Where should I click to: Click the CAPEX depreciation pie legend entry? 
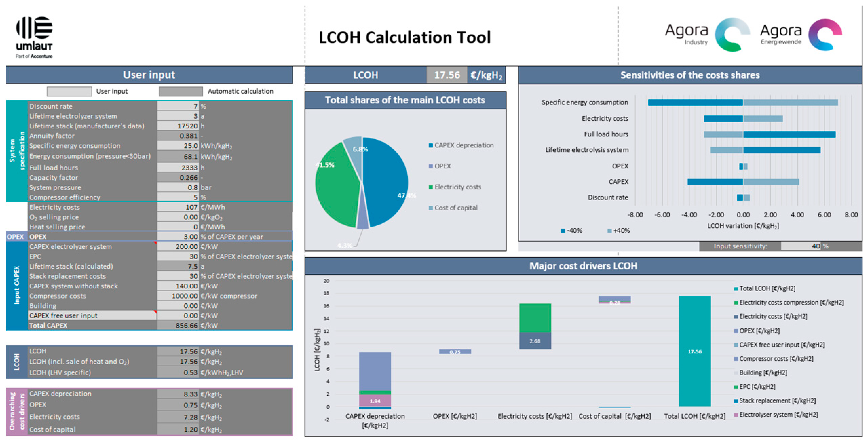461,145
